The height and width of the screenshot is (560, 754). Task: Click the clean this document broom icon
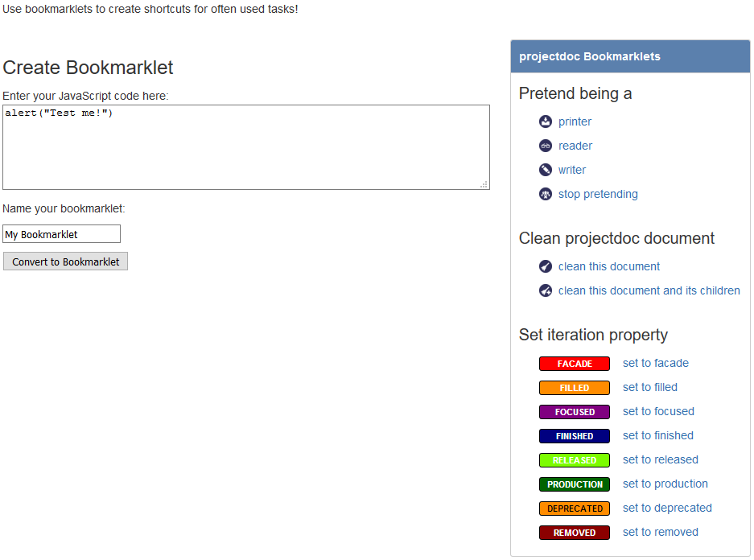click(546, 266)
